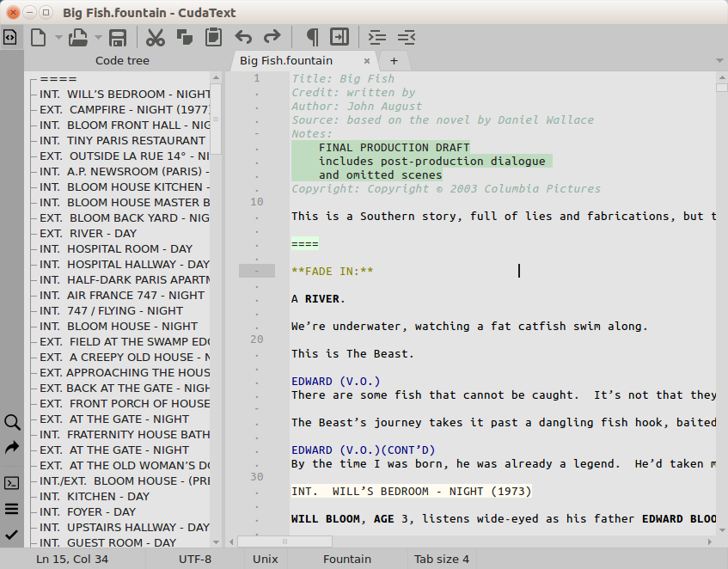Undo the last edit

click(244, 37)
